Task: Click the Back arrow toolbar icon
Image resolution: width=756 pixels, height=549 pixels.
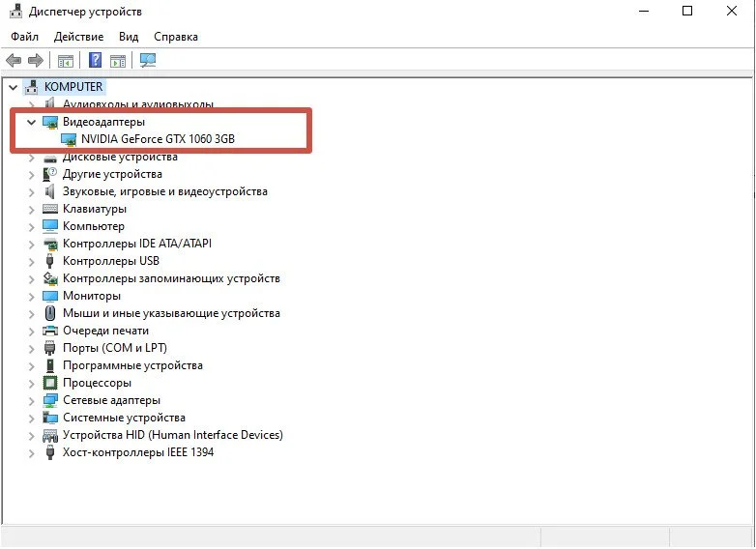Action: pyautogui.click(x=14, y=61)
